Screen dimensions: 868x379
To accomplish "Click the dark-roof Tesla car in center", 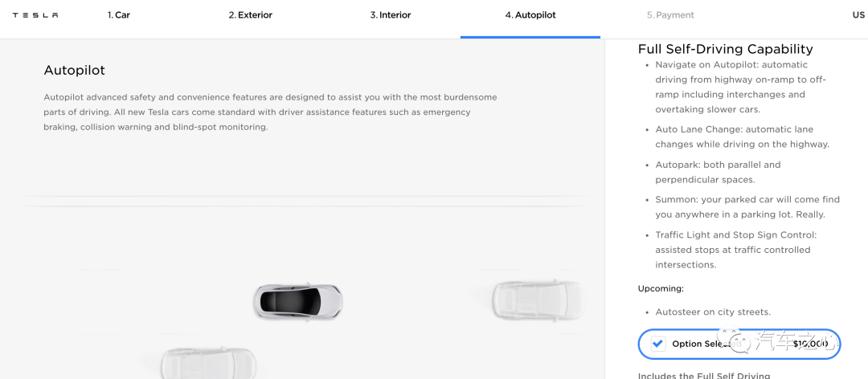I will coord(298,302).
